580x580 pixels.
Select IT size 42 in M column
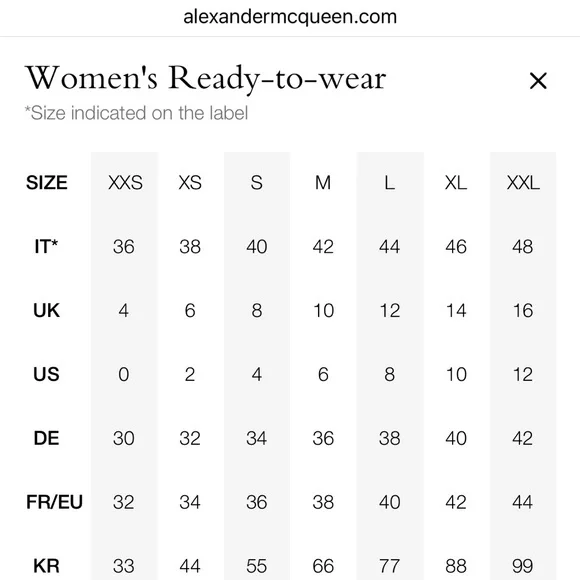[x=323, y=247]
